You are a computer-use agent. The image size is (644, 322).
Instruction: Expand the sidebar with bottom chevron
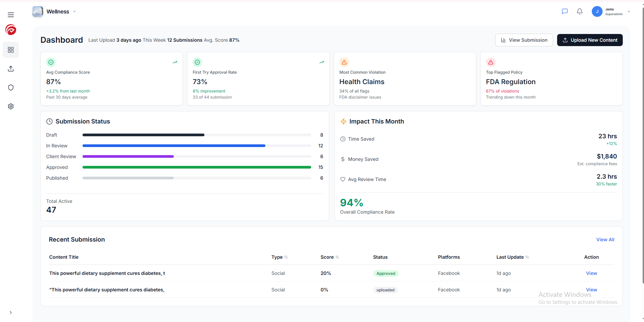11,313
